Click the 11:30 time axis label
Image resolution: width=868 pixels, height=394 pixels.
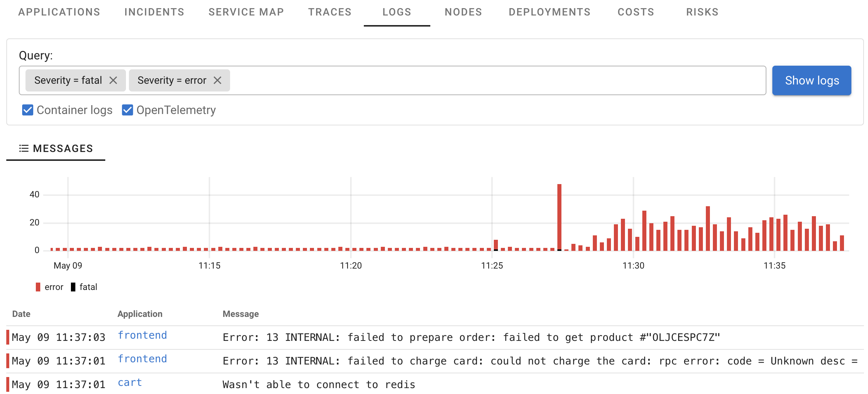click(633, 266)
